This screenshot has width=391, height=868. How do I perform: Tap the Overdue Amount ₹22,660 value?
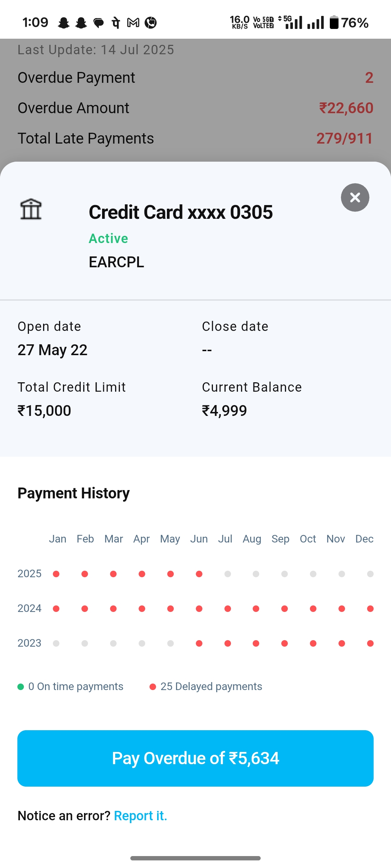pyautogui.click(x=346, y=108)
